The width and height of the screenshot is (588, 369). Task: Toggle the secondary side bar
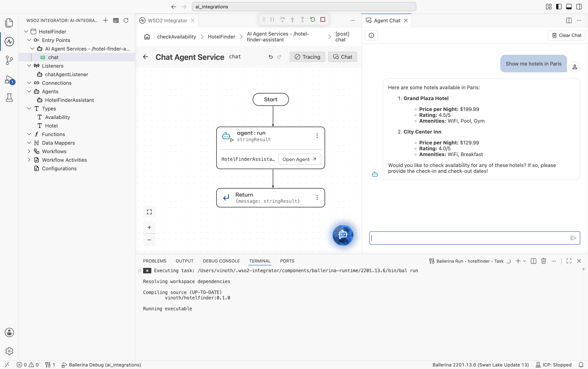click(579, 7)
